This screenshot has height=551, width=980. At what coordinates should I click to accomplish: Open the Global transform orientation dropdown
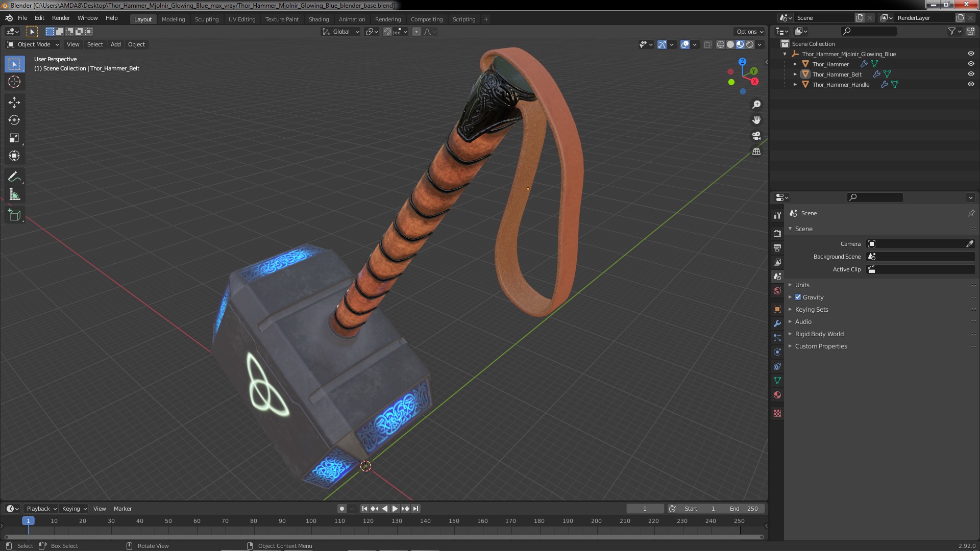coord(340,32)
